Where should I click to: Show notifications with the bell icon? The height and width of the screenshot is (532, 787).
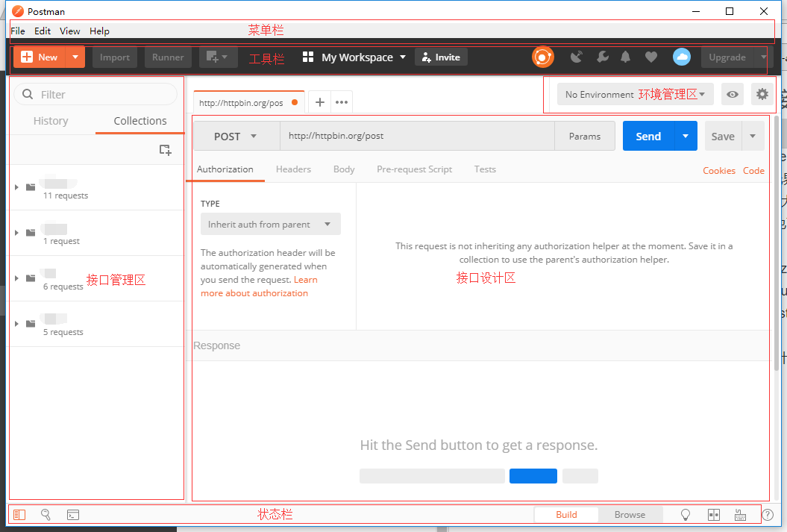tap(625, 57)
